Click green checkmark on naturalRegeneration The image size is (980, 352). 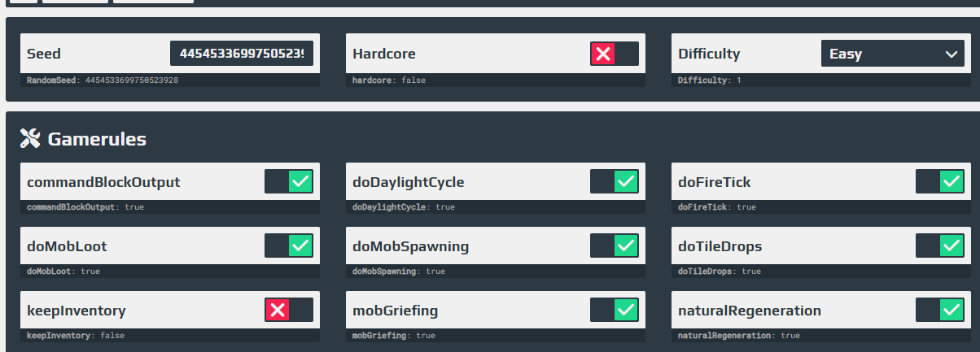[952, 310]
